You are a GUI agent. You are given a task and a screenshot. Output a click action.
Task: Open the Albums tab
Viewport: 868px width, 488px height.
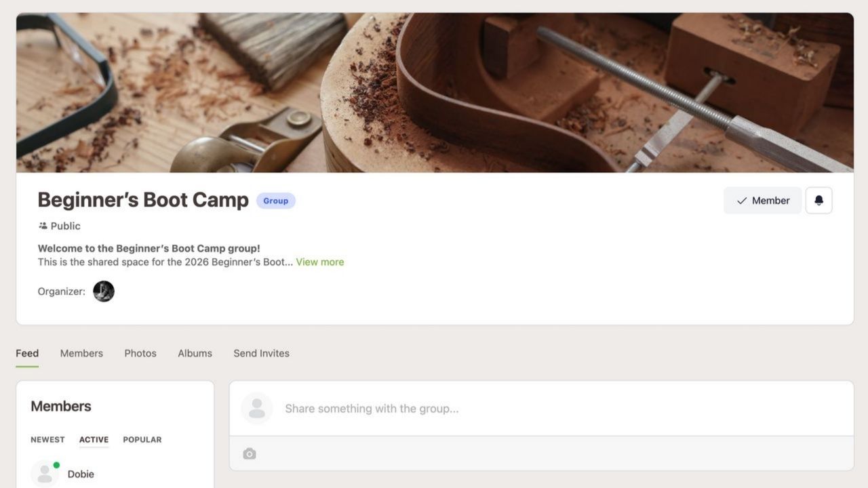pyautogui.click(x=195, y=353)
